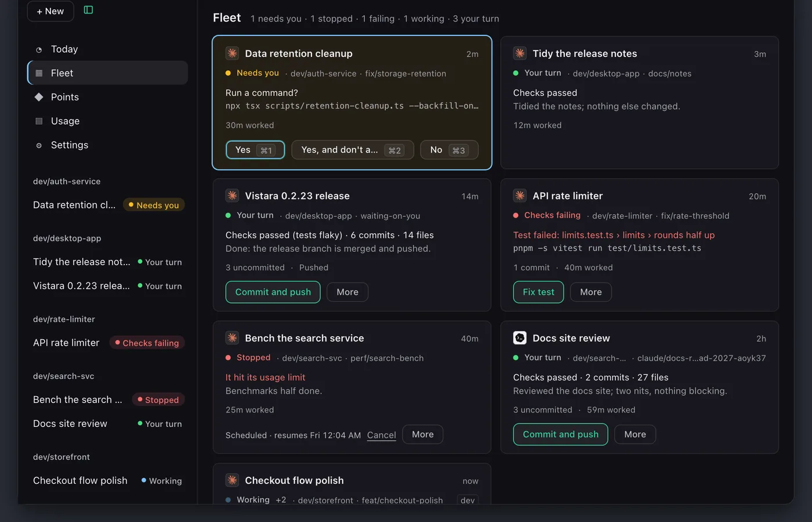Create a new item with + New
This screenshot has height=522, width=812.
(50, 11)
